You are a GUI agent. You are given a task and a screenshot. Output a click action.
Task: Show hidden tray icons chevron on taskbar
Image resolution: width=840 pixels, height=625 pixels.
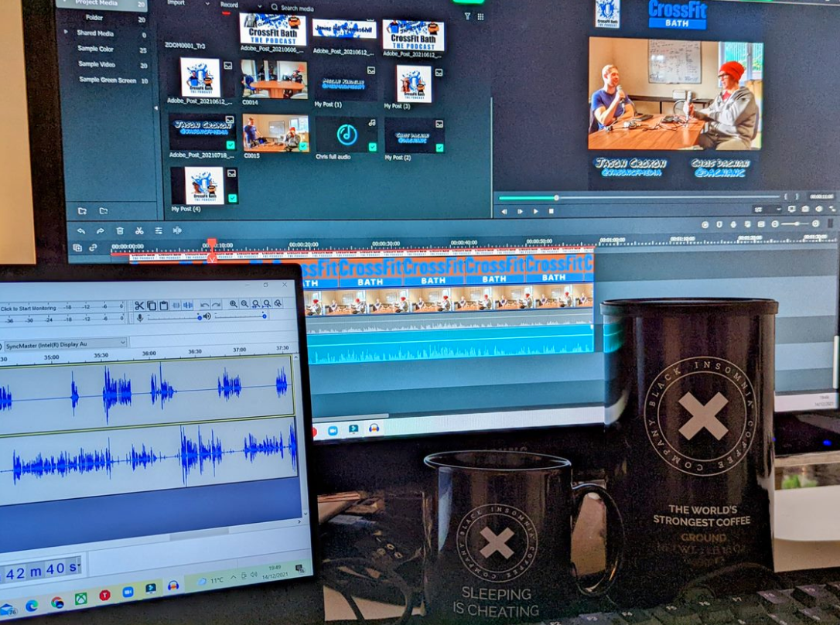[233, 577]
